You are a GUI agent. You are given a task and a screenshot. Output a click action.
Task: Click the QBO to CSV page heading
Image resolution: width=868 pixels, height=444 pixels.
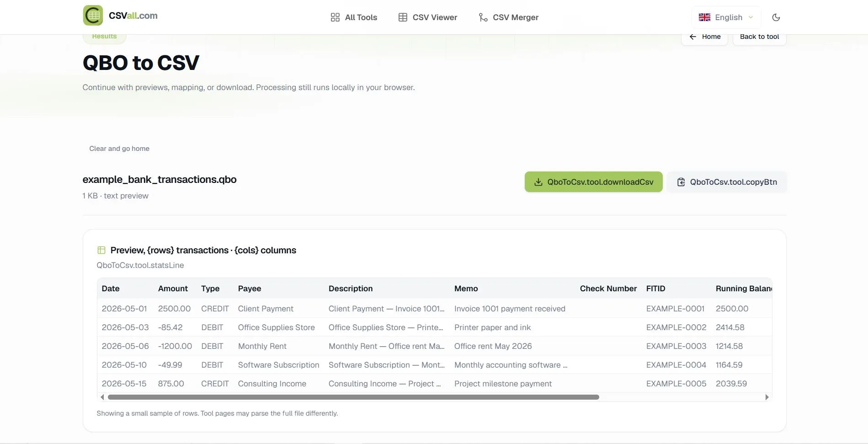coord(141,63)
